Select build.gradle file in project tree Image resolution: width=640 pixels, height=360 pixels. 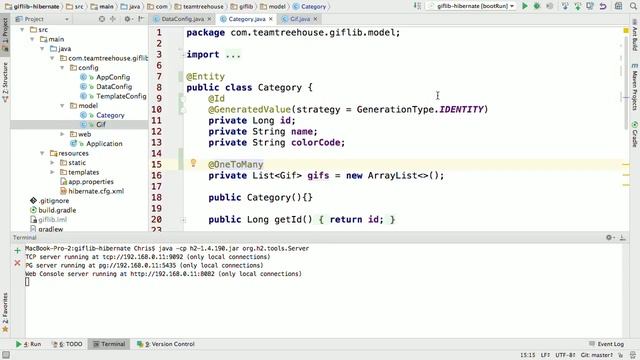(57, 210)
